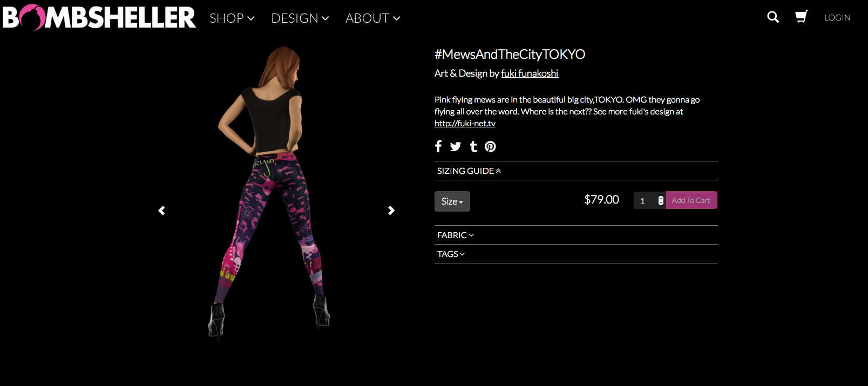Expand the FABRIC section
Viewport: 868px width, 386px height.
click(x=456, y=235)
